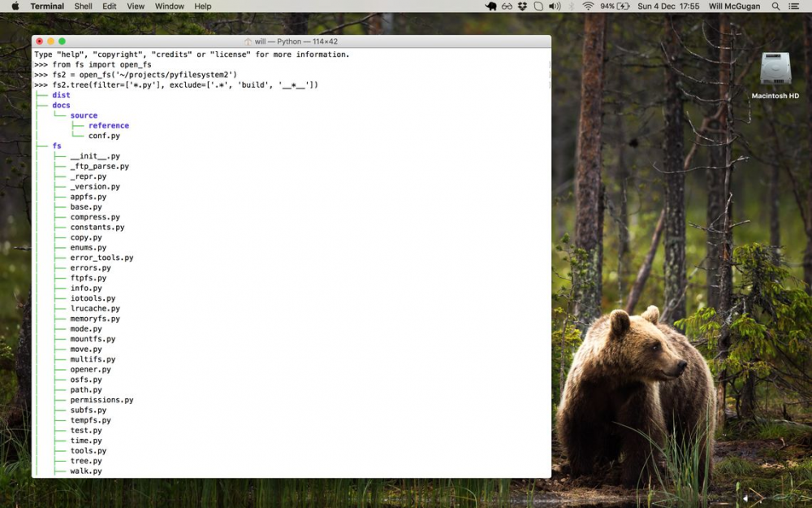Click _version.py in the tree
The width and height of the screenshot is (812, 508).
pos(95,187)
